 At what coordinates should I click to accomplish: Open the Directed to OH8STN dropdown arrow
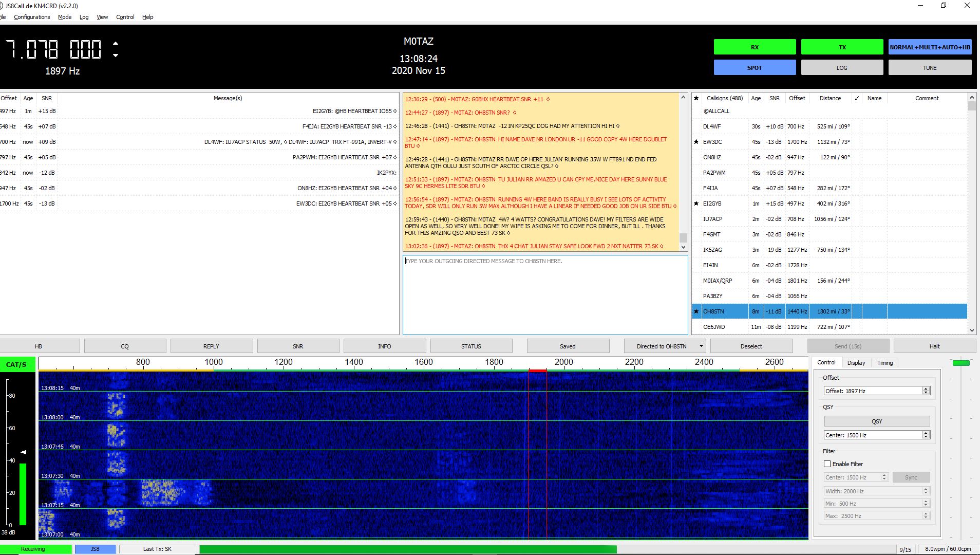click(701, 346)
